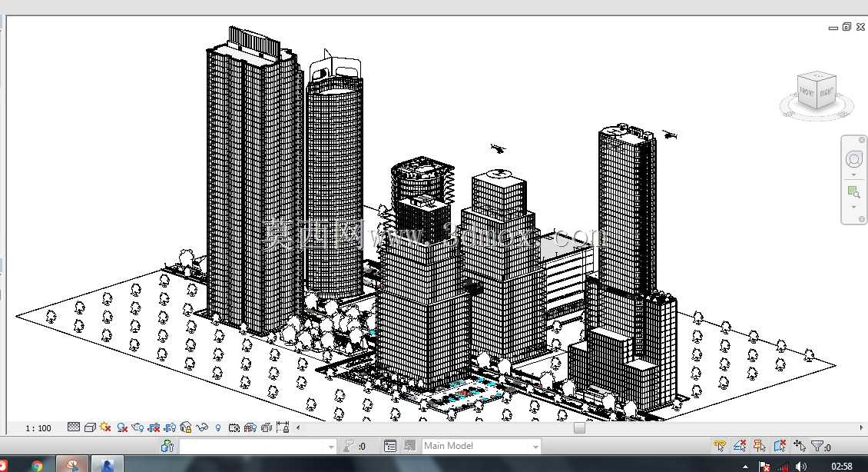Show or hide Crop Region icon
The width and height of the screenshot is (868, 472).
(170, 427)
